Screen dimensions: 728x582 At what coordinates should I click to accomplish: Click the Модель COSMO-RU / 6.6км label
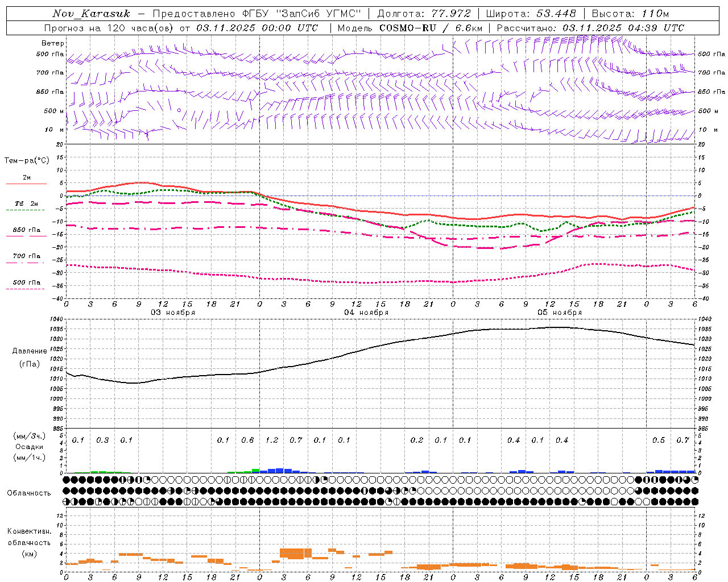[x=410, y=28]
